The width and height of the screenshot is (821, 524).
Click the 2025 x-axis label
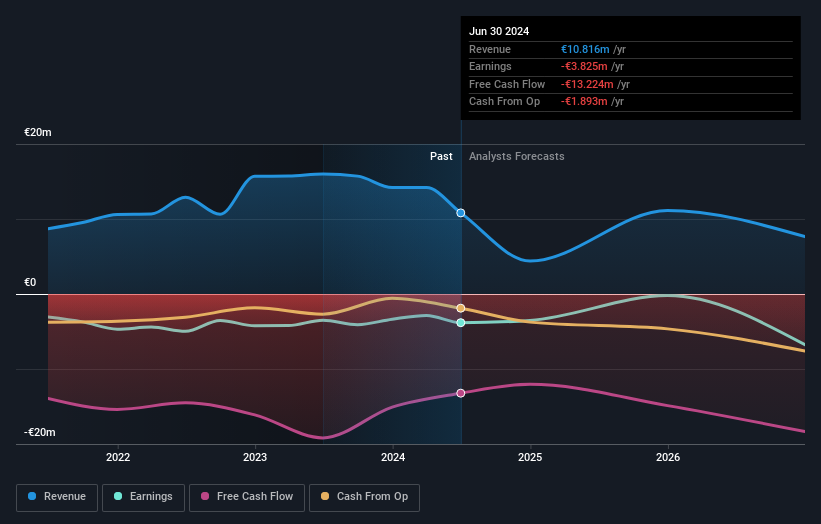[x=530, y=457]
